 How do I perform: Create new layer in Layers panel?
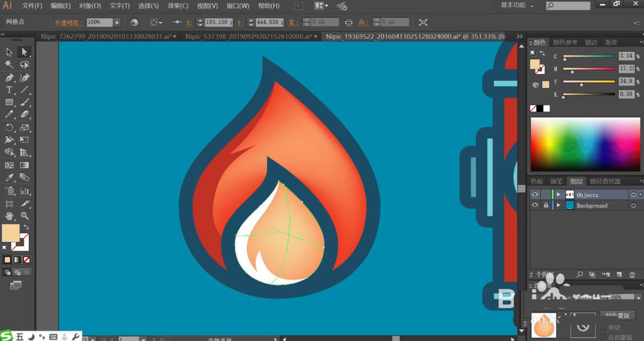tap(619, 275)
